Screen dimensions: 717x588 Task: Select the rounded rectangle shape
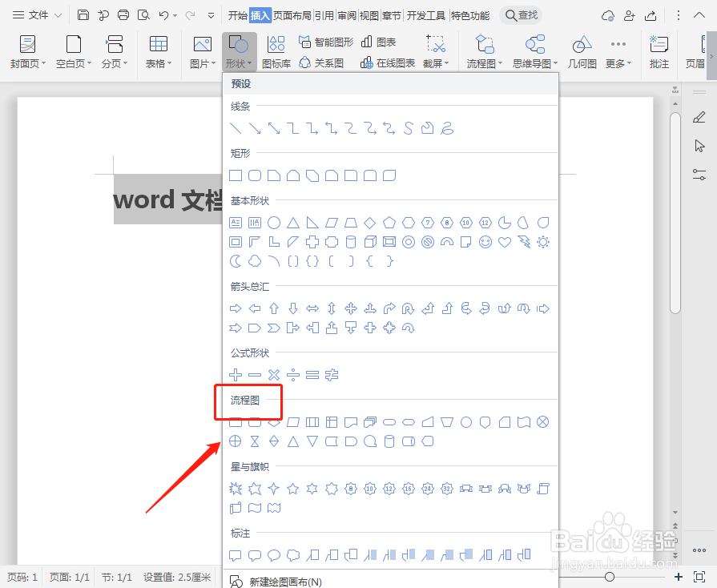pyautogui.click(x=255, y=175)
